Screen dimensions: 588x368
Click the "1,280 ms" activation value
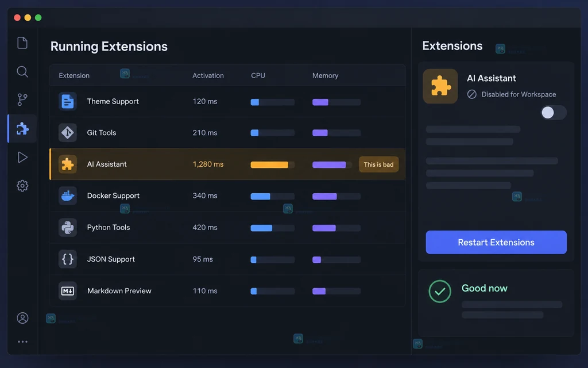[208, 164]
